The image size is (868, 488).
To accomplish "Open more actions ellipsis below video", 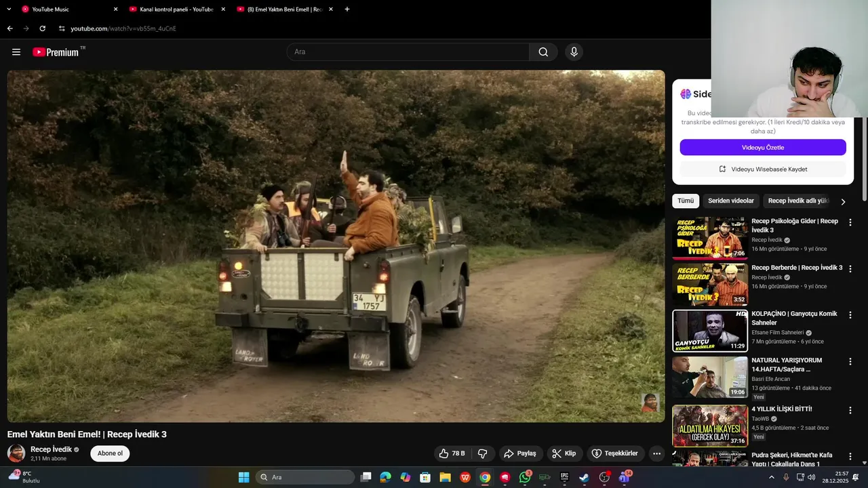I will tap(656, 453).
